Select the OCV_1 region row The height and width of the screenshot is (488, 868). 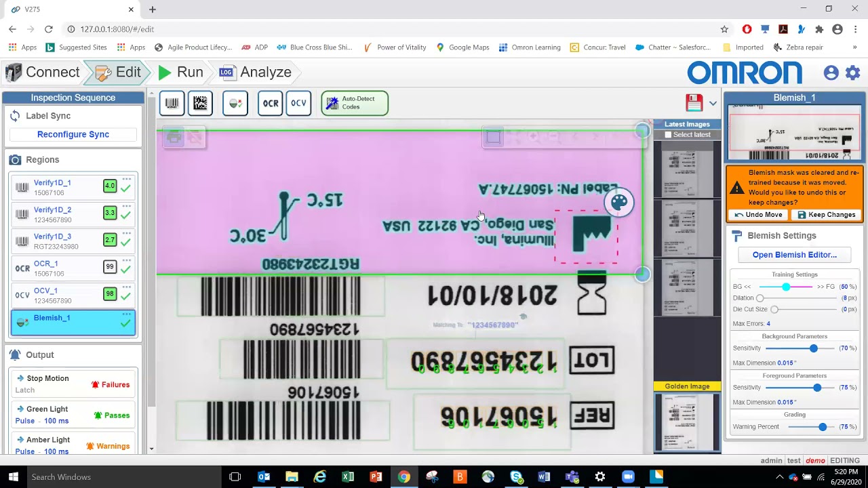pyautogui.click(x=73, y=296)
